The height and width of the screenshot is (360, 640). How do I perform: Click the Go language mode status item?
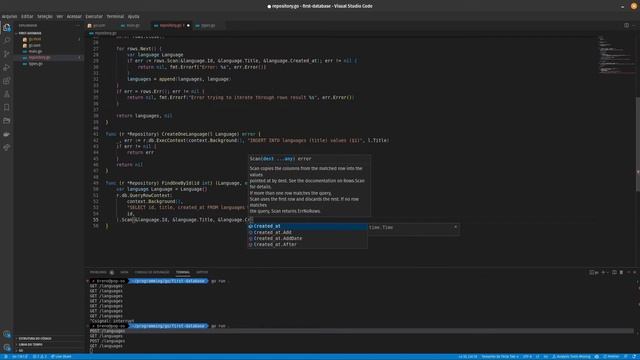click(546, 357)
